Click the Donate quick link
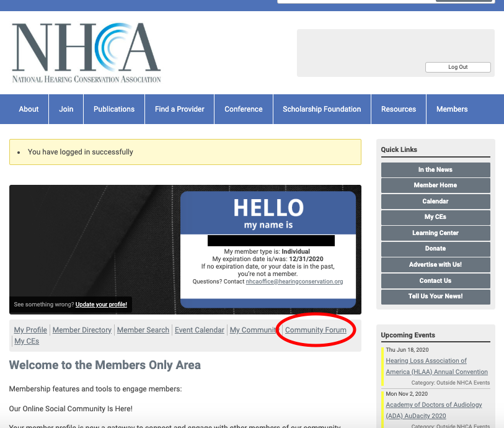Screen dimensions: 504x428 coord(436,249)
